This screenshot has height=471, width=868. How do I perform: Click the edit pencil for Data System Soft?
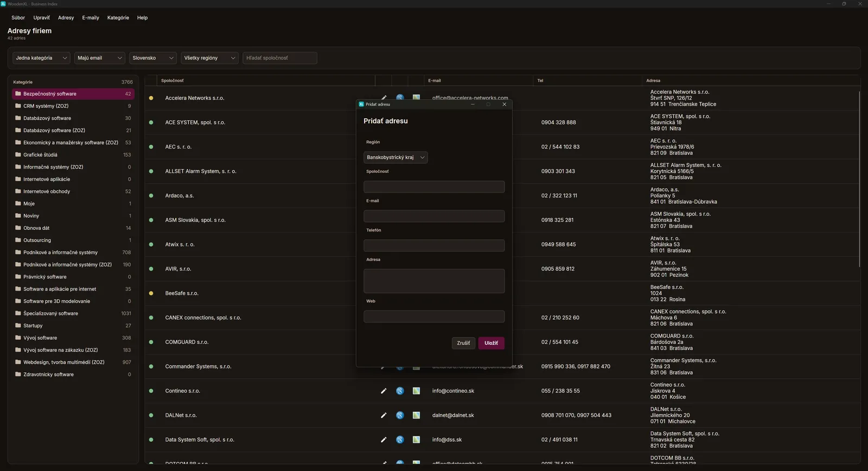(x=384, y=440)
